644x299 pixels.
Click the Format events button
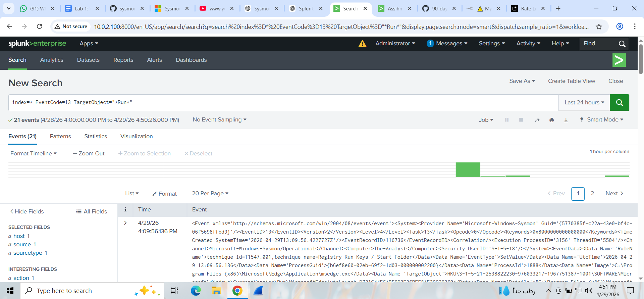(165, 194)
